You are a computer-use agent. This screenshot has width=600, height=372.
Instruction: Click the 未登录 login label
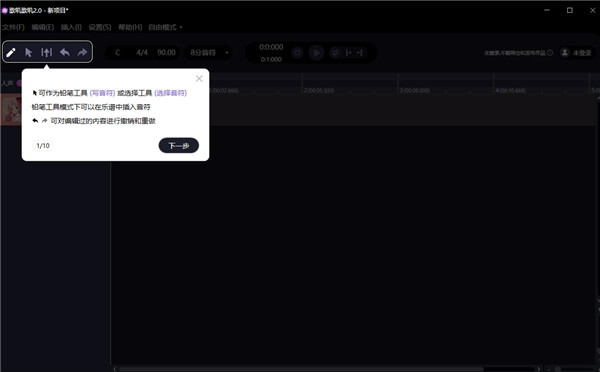pos(582,53)
